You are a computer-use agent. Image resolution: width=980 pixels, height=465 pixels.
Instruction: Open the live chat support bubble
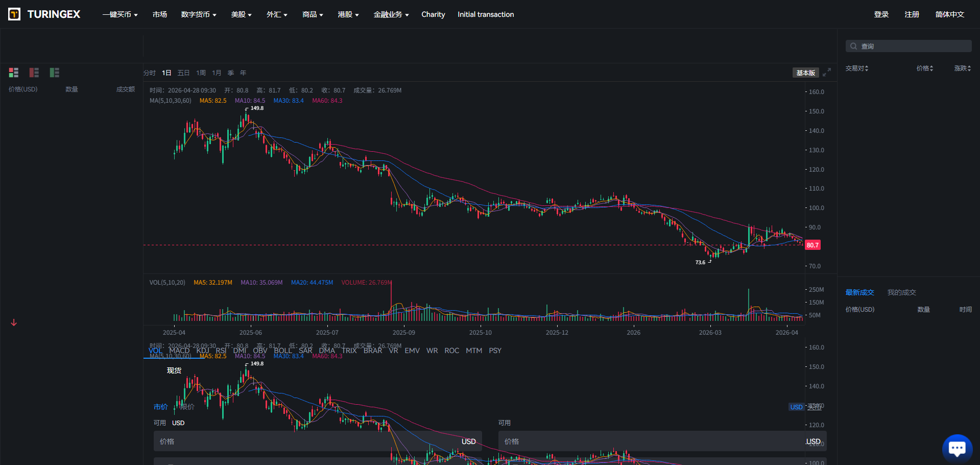(x=957, y=448)
